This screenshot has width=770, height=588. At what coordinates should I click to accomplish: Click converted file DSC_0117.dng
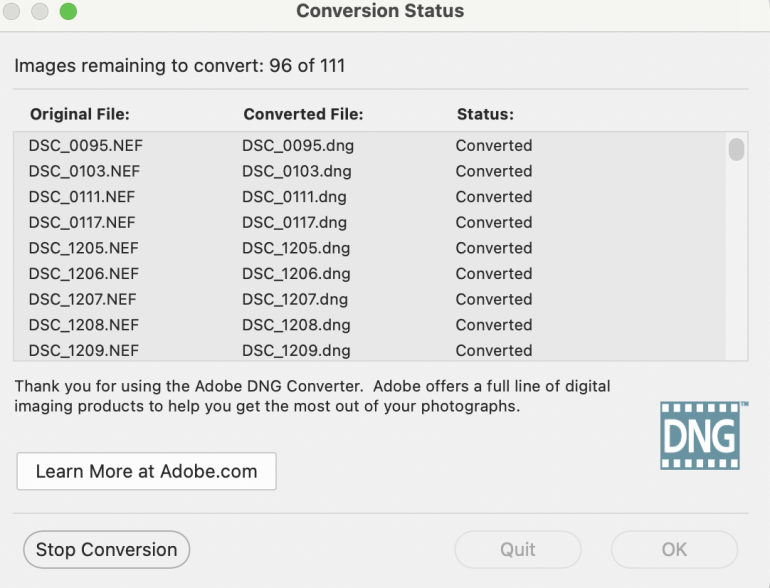(294, 222)
